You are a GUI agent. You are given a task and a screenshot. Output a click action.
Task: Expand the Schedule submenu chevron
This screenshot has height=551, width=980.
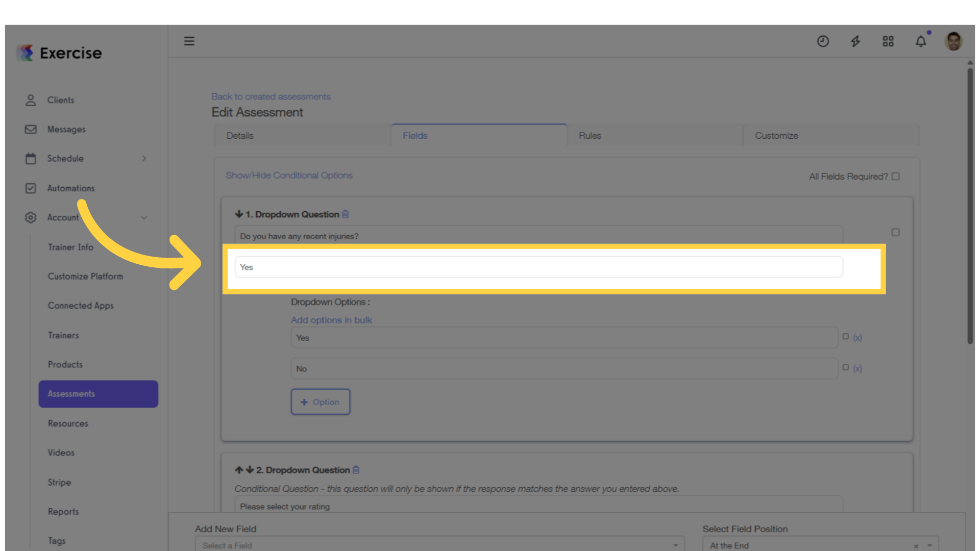tap(144, 159)
